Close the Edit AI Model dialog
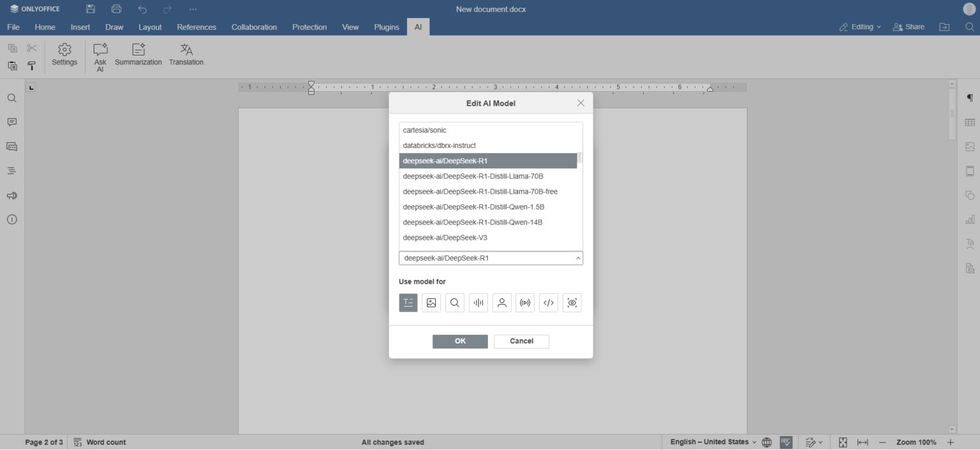This screenshot has width=980, height=450. 581,103
